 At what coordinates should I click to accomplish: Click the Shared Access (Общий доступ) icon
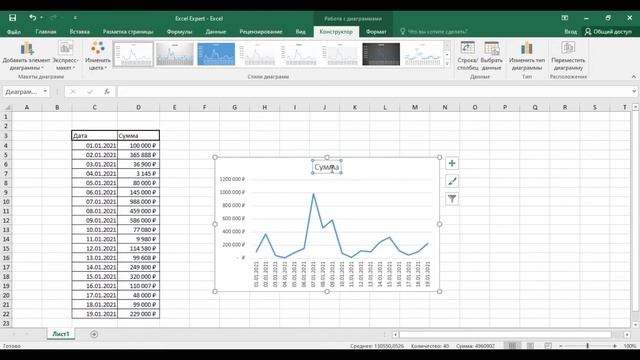click(588, 31)
